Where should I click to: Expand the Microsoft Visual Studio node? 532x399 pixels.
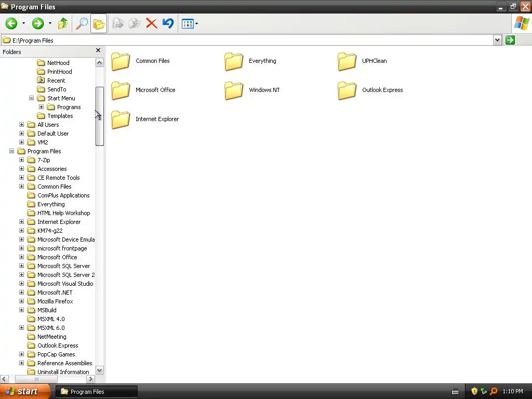click(x=21, y=284)
